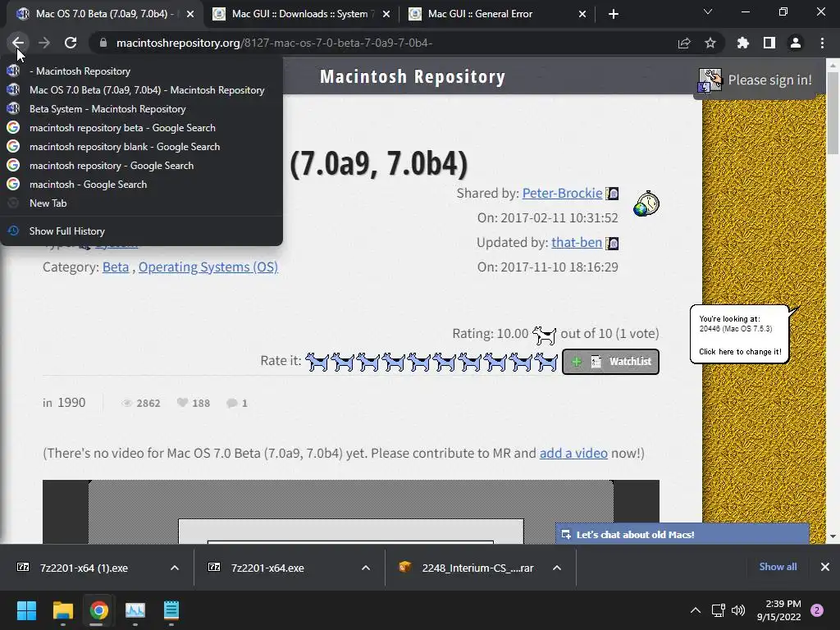Rate it with the tenth dog icon
The image size is (840, 630).
point(546,362)
